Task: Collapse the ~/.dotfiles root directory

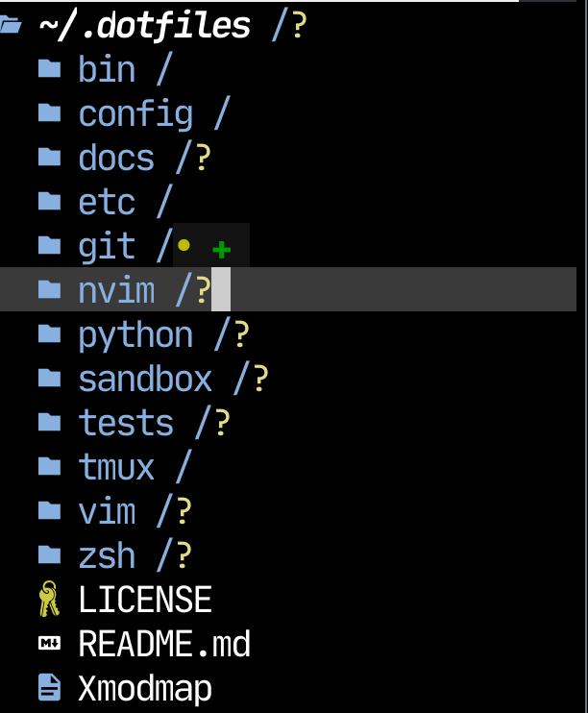Action: click(x=145, y=25)
